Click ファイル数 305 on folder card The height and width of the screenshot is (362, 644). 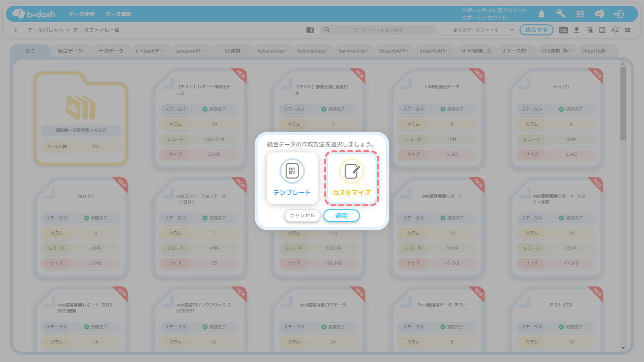pyautogui.click(x=80, y=146)
